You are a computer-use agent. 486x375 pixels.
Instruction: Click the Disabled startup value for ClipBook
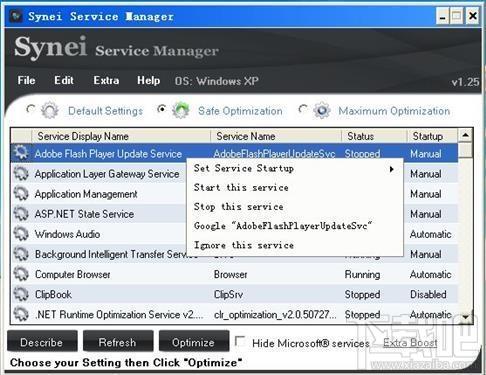tap(428, 294)
